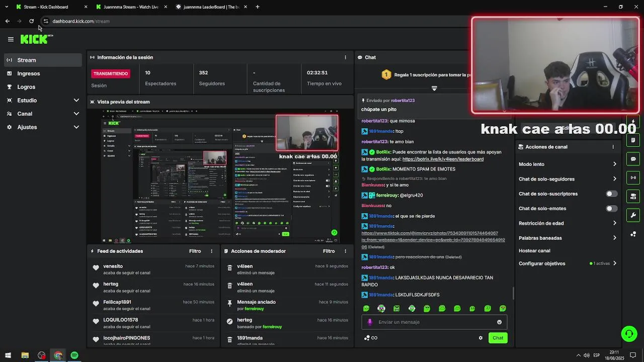This screenshot has height=362, width=644.
Task: Open Ingresos in the sidebar
Action: [x=43, y=73]
